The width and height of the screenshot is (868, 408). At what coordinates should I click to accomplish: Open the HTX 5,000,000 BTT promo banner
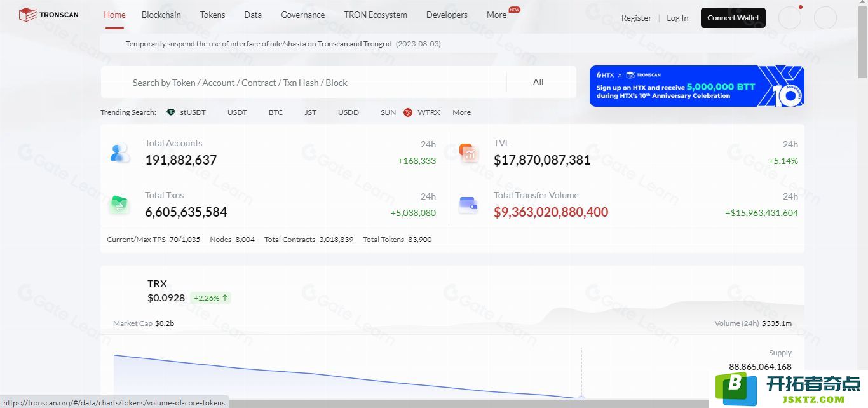coord(696,86)
